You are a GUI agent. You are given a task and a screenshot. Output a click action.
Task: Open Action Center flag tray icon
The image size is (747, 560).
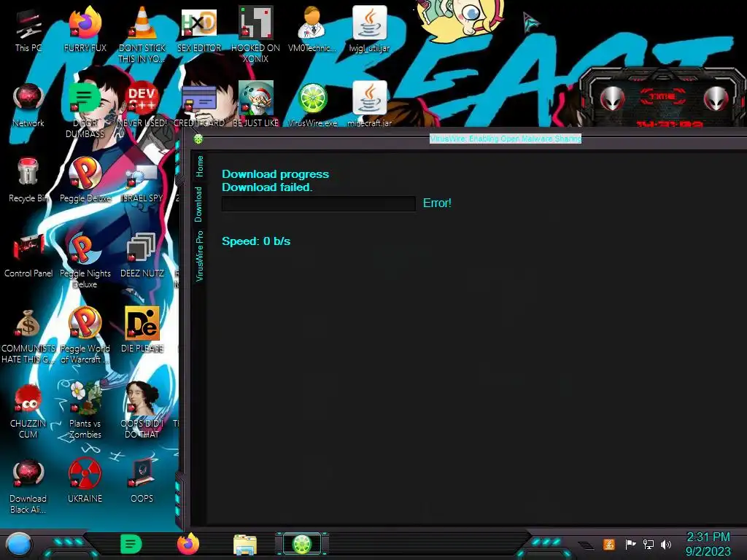click(x=630, y=544)
